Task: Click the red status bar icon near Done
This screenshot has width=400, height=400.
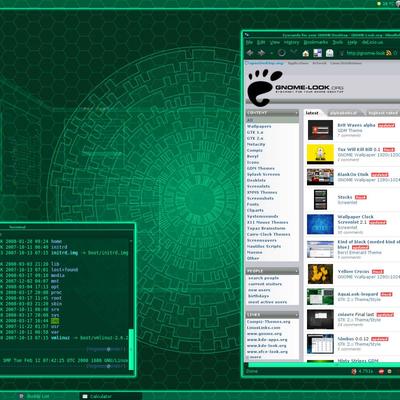Action: coord(354,371)
